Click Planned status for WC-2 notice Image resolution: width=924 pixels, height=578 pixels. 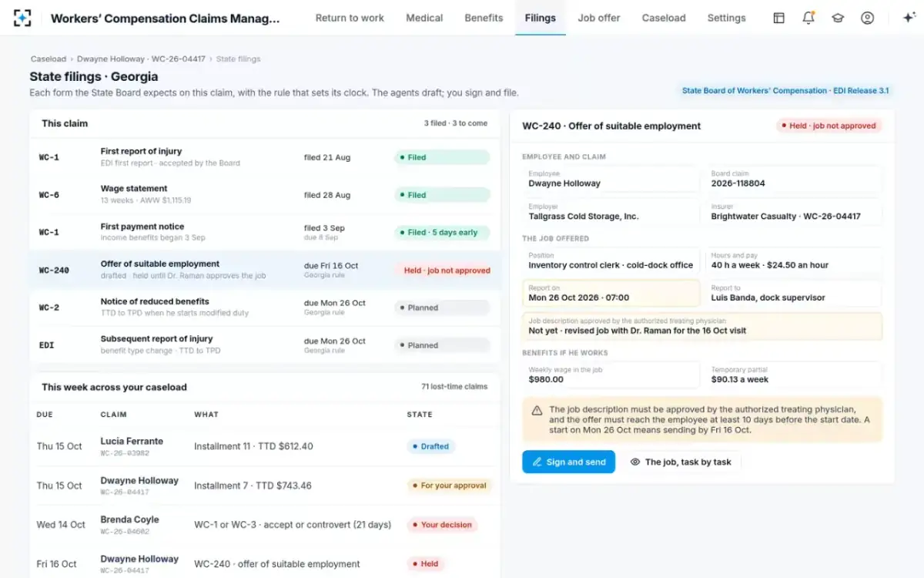point(442,307)
